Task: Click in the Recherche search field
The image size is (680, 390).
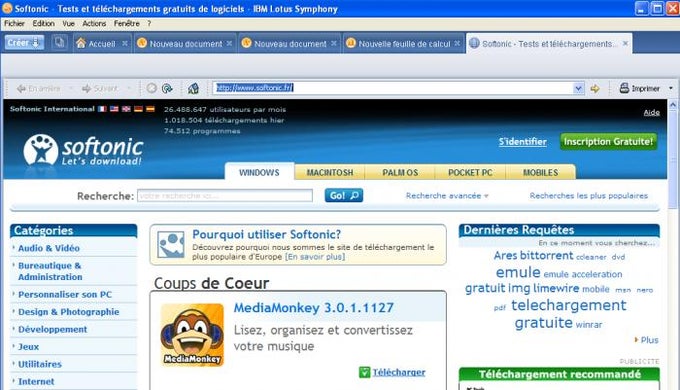Action: pos(225,196)
